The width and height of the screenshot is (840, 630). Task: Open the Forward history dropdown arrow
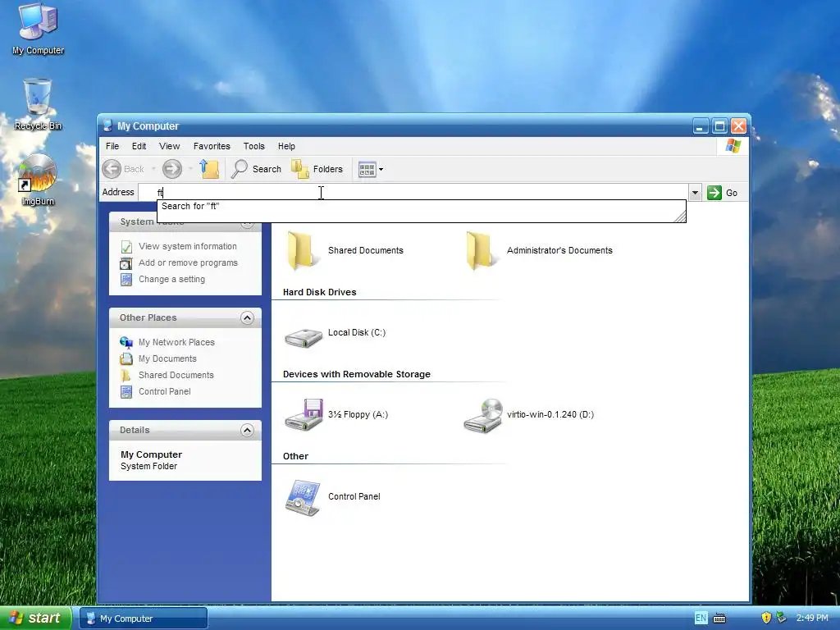coord(190,169)
